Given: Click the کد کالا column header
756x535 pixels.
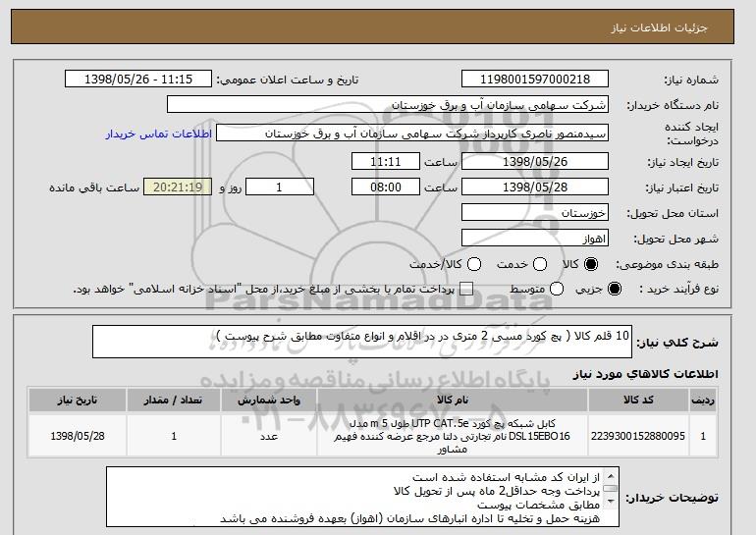Looking at the screenshot, I should pyautogui.click(x=638, y=401).
